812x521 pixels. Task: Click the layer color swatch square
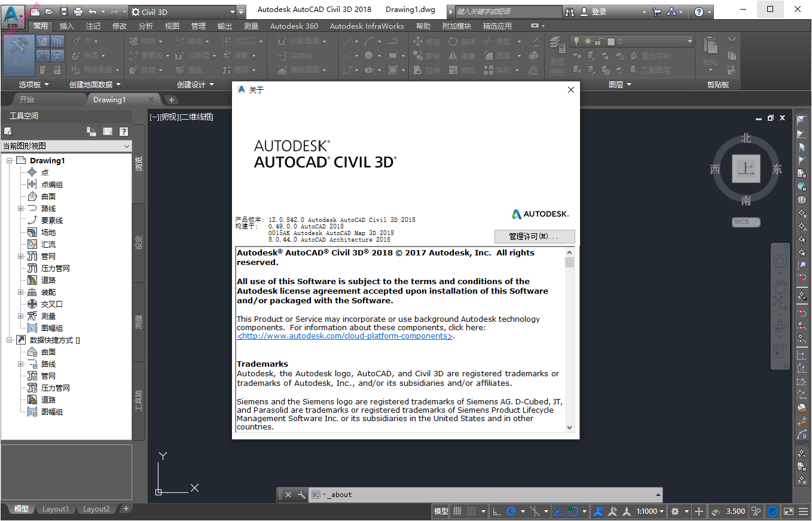[610, 42]
